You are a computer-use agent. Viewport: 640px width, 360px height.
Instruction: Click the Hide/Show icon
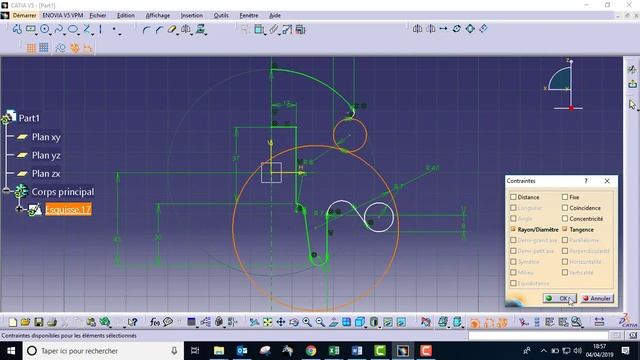pyautogui.click(x=388, y=322)
